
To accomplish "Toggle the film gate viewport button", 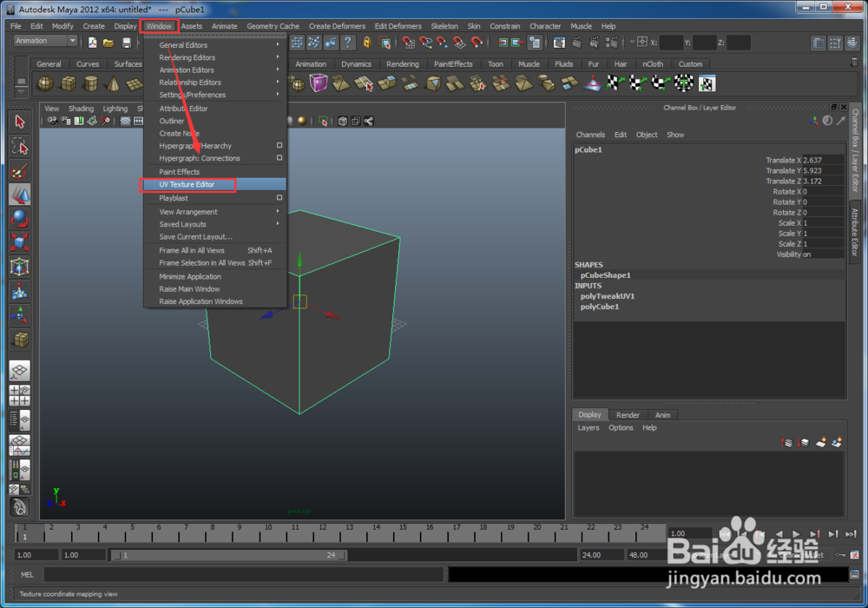I will (x=138, y=122).
